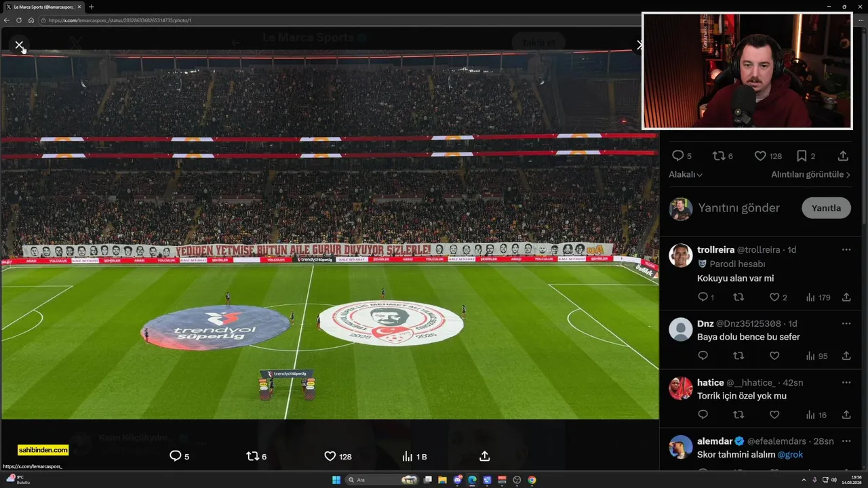Close the photo viewer with the X icon
This screenshot has width=868, height=488.
click(x=19, y=45)
